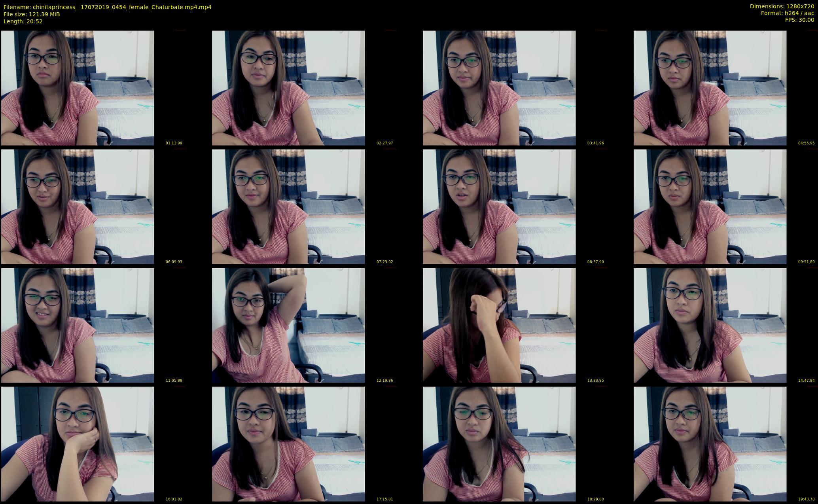Click the Filename text in header
The image size is (818, 504).
(x=107, y=7)
